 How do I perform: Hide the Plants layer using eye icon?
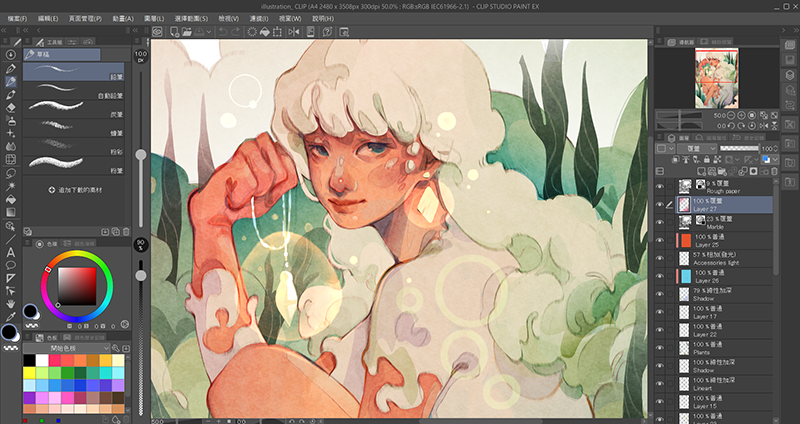(660, 349)
